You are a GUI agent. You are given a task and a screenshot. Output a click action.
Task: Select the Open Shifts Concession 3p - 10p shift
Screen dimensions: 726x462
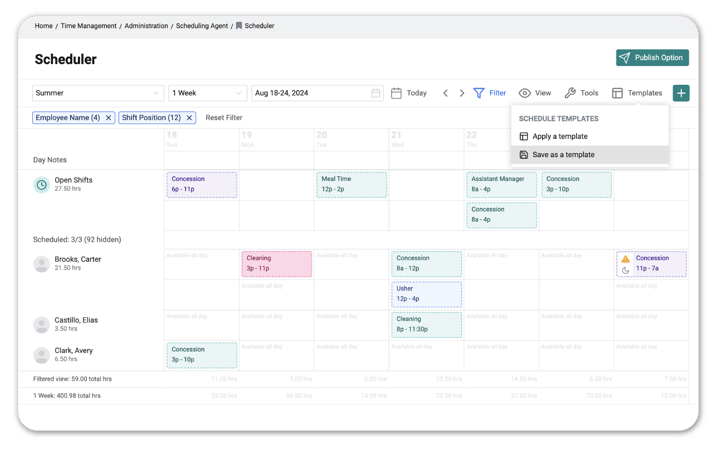point(576,185)
